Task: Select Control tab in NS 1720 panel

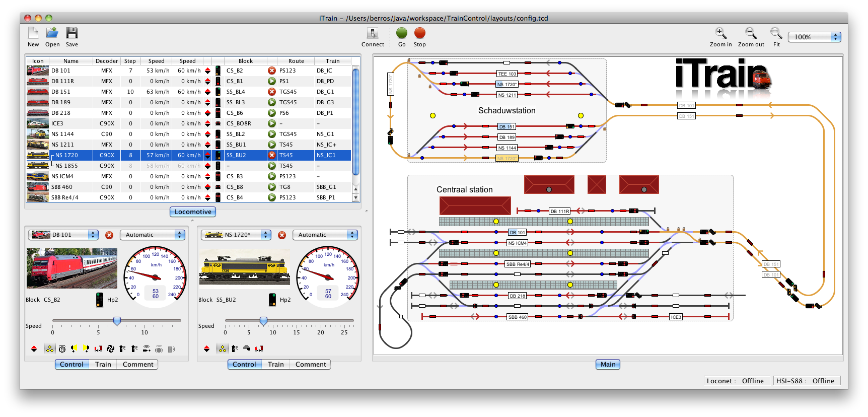Action: [244, 364]
